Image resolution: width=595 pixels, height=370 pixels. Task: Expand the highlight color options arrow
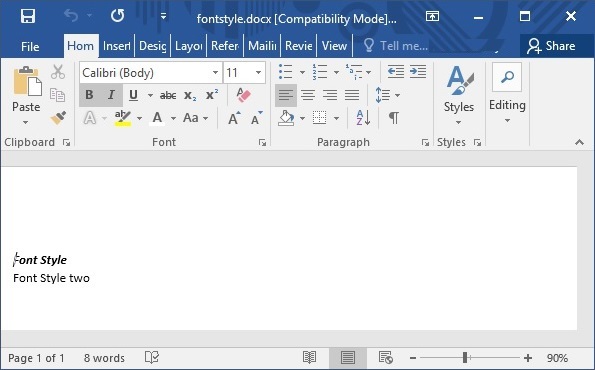tap(139, 118)
